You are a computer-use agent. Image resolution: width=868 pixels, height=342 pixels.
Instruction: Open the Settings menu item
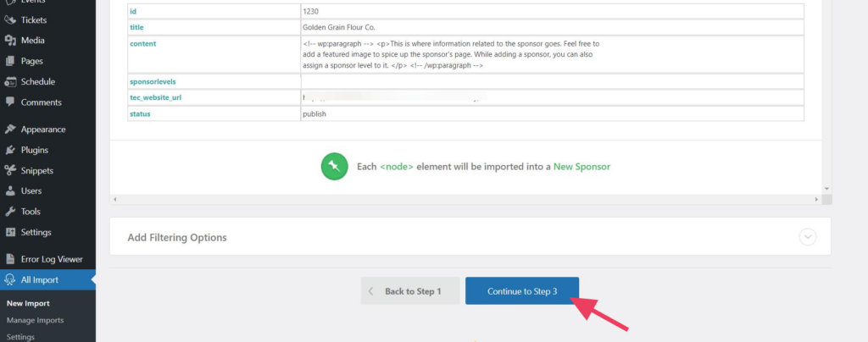[x=36, y=232]
